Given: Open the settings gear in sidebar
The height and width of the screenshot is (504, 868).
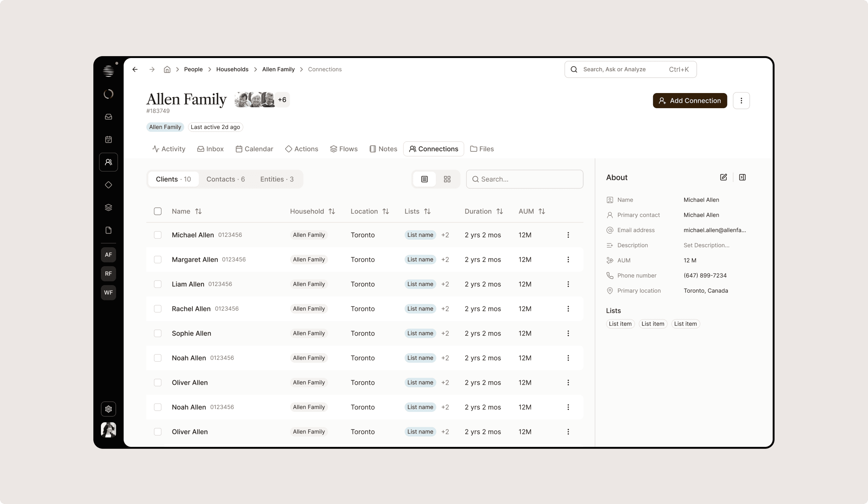Looking at the screenshot, I should [x=108, y=409].
